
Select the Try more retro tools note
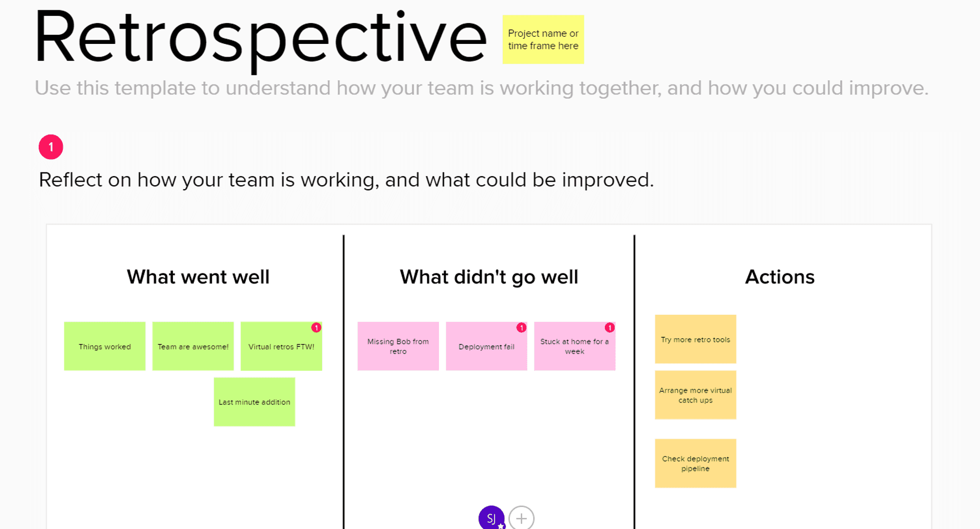[x=695, y=339]
